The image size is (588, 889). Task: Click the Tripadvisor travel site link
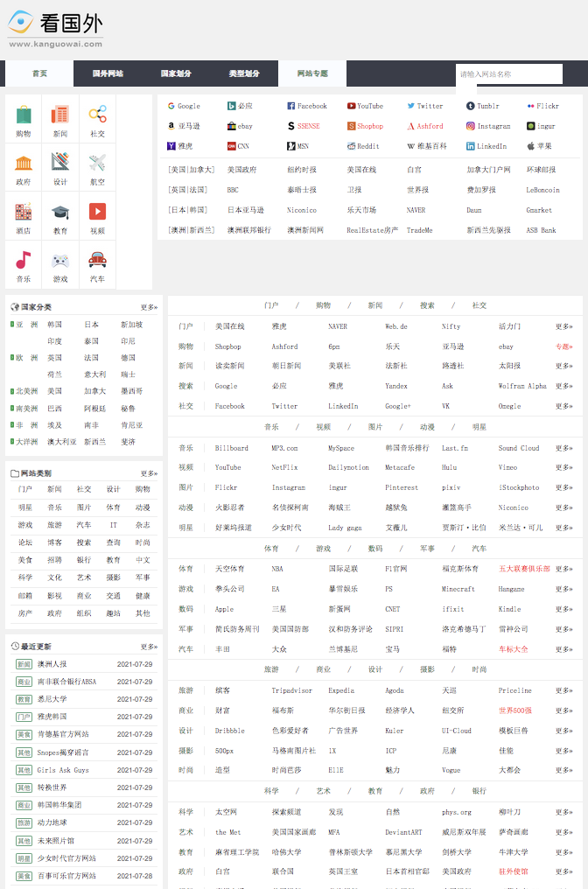click(x=292, y=690)
